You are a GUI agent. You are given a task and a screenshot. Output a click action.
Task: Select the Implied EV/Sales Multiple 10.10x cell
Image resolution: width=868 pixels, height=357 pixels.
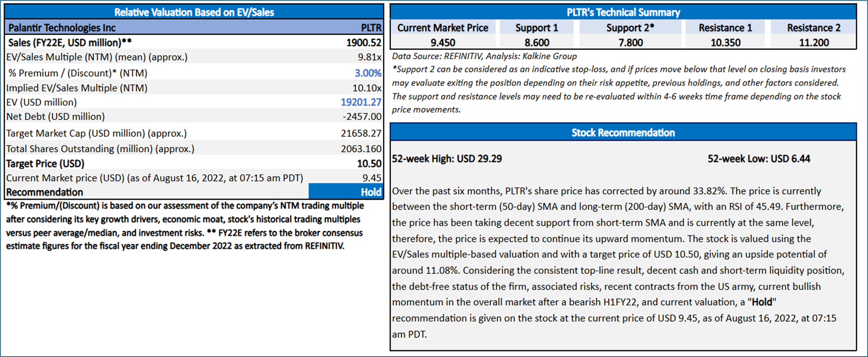point(367,88)
